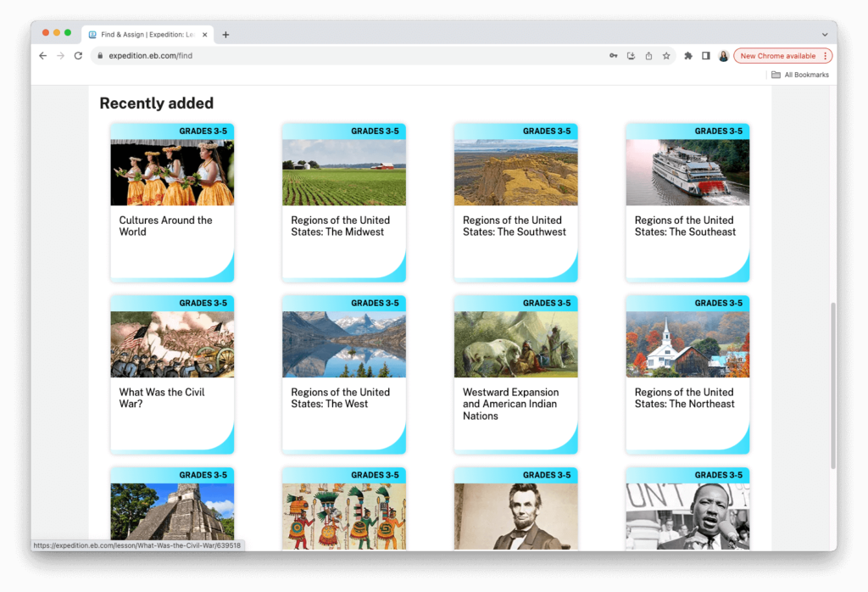Open the share icon in the toolbar

(648, 55)
